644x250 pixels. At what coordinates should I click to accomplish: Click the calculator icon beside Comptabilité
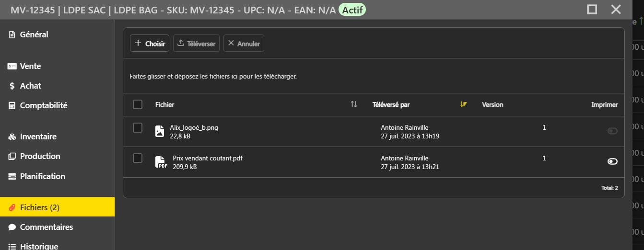pos(12,105)
